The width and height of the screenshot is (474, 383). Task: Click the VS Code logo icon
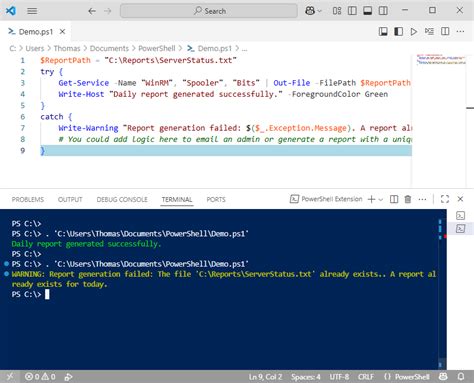[x=11, y=11]
